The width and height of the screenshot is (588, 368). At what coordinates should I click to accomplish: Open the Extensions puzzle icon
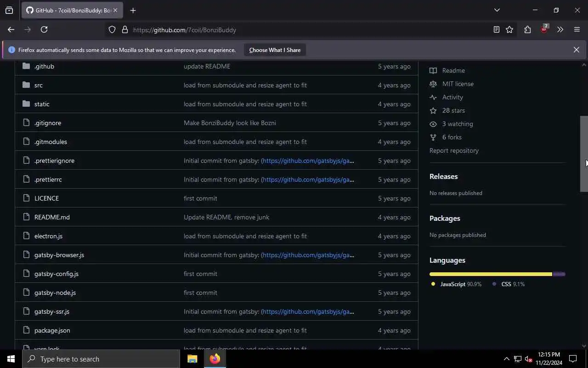[x=527, y=29]
